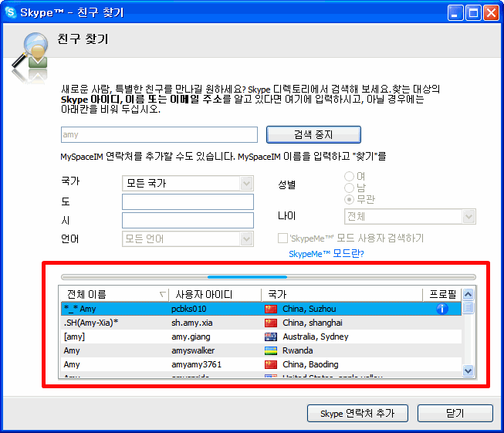Select the 남 gender radio button
Viewport: 504px width, 433px height.
click(349, 188)
